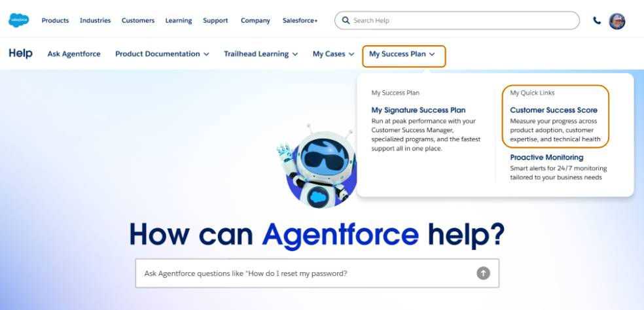Click the search magnifier icon

click(x=346, y=20)
